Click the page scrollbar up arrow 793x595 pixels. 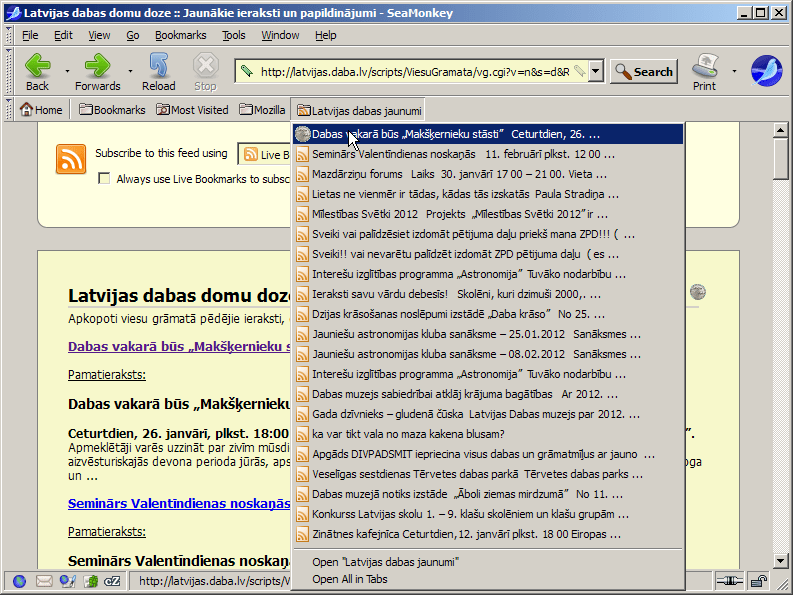pos(780,131)
